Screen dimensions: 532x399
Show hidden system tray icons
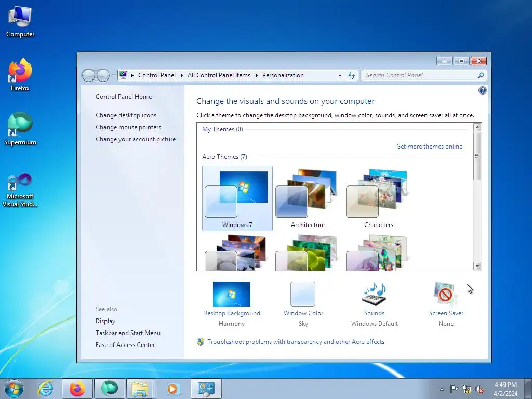coord(442,389)
